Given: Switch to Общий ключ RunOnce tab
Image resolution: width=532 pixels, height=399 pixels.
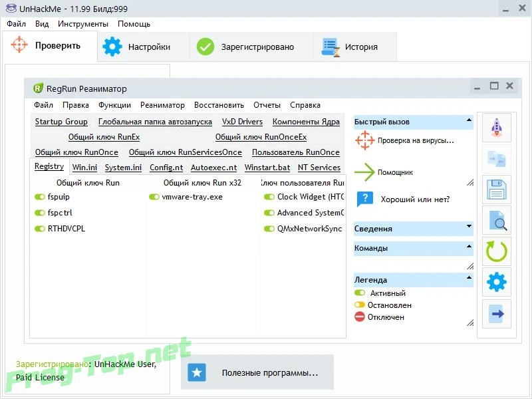Looking at the screenshot, I should click(x=76, y=152).
